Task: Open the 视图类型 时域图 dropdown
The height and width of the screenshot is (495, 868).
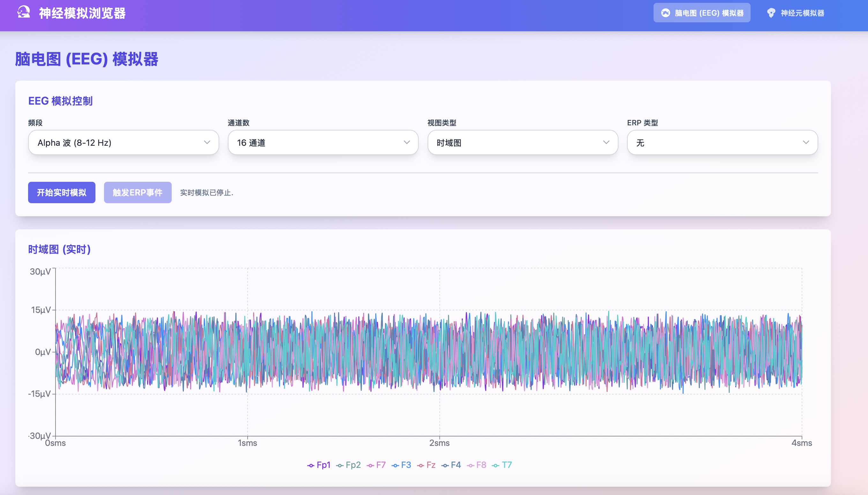Action: click(522, 143)
